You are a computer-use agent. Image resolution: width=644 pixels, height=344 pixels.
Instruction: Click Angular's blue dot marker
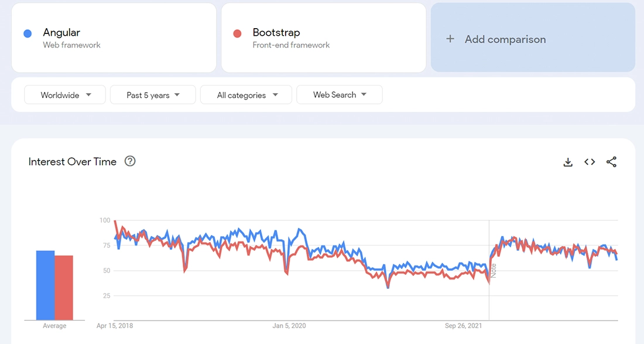coord(28,34)
